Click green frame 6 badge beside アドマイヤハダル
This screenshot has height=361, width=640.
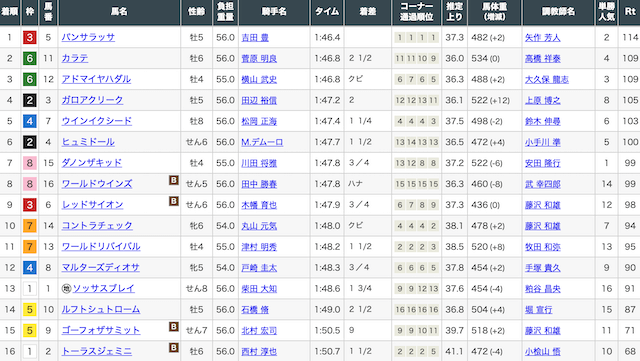[x=29, y=79]
